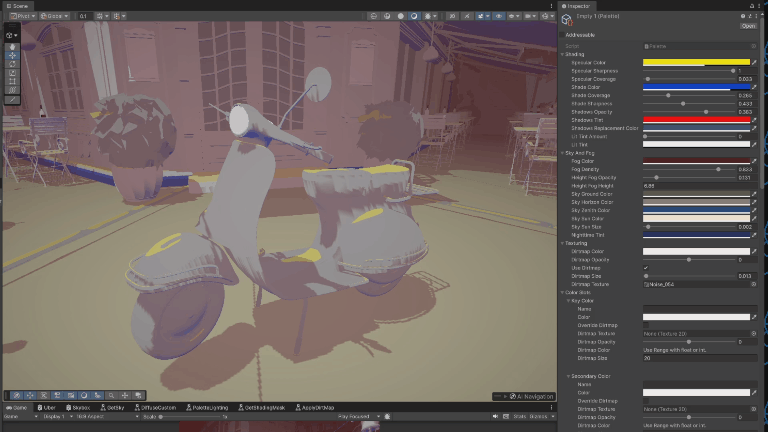Viewport: 768px width, 432px height.
Task: Click the custom editor tool below Transform
Action: (12, 100)
